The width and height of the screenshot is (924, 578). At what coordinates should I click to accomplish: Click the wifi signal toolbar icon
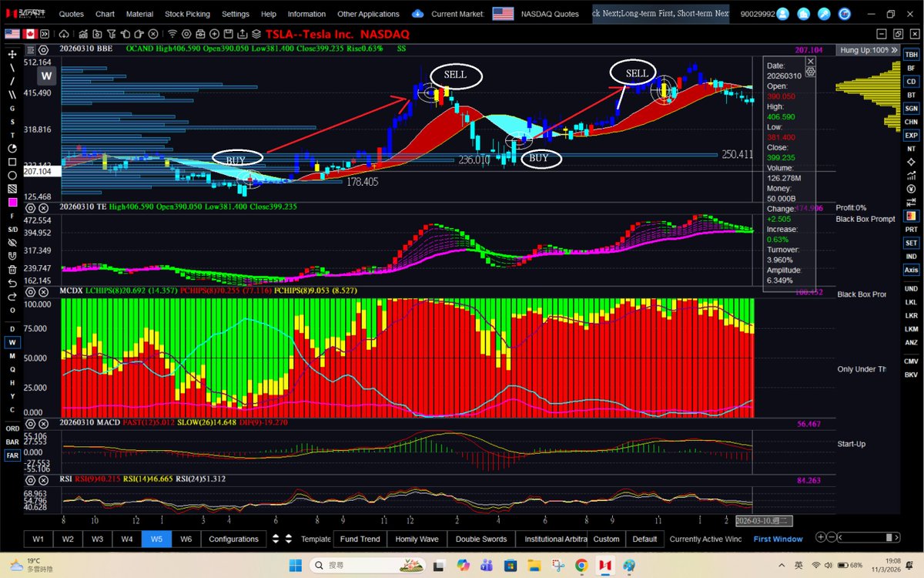click(x=172, y=34)
